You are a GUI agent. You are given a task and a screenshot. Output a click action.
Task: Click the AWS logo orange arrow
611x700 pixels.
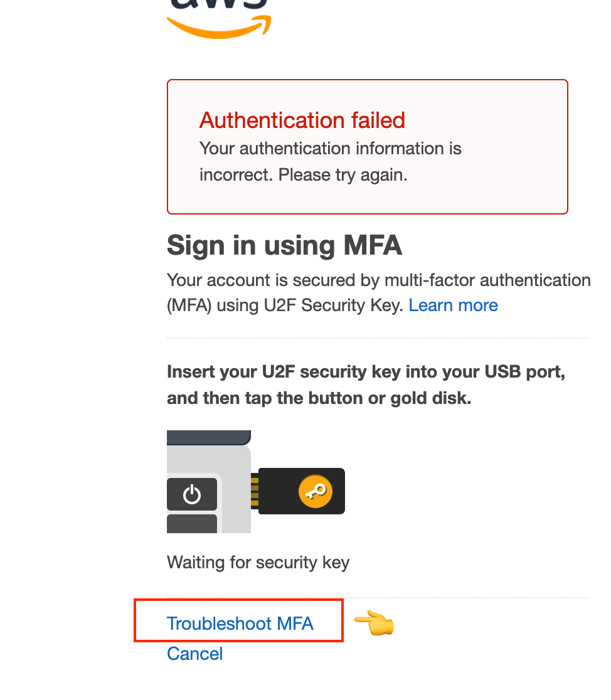tap(219, 27)
